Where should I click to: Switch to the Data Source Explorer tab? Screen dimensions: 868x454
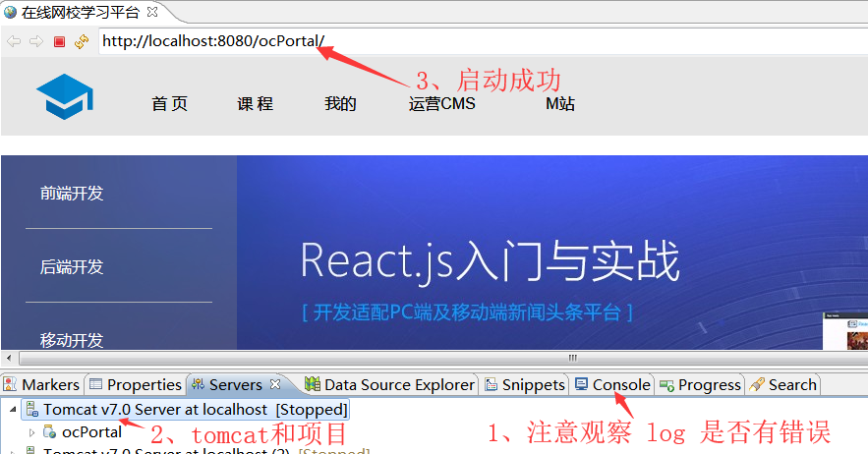point(389,384)
